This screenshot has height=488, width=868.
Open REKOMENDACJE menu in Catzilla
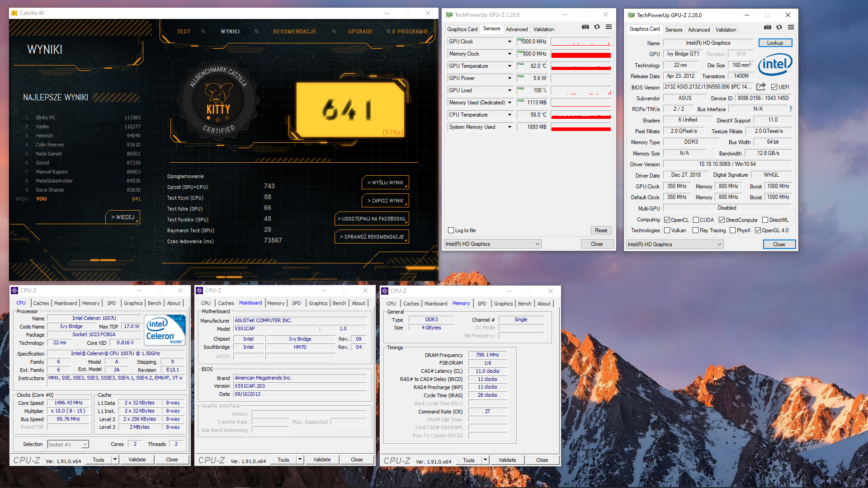[x=295, y=32]
